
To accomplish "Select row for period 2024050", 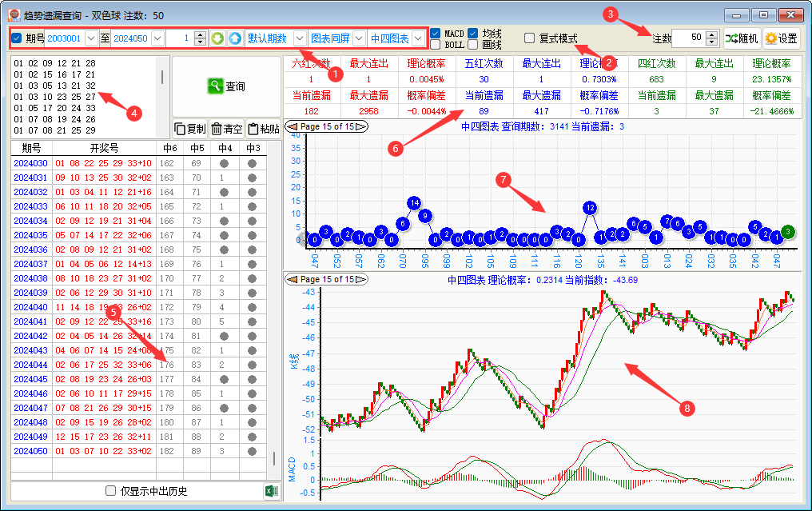I will 139,451.
